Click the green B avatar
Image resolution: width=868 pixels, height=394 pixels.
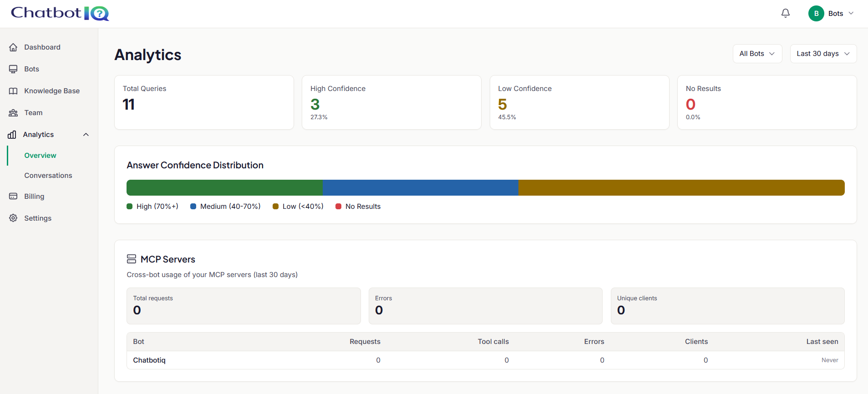point(816,14)
